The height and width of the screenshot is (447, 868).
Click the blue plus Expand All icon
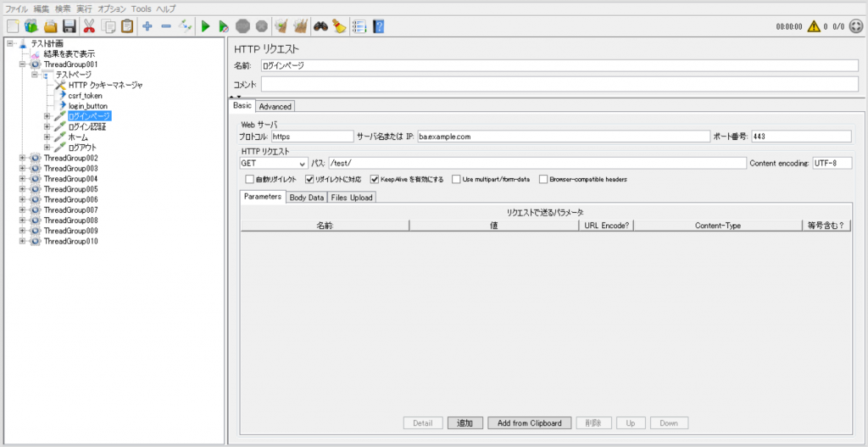click(147, 26)
